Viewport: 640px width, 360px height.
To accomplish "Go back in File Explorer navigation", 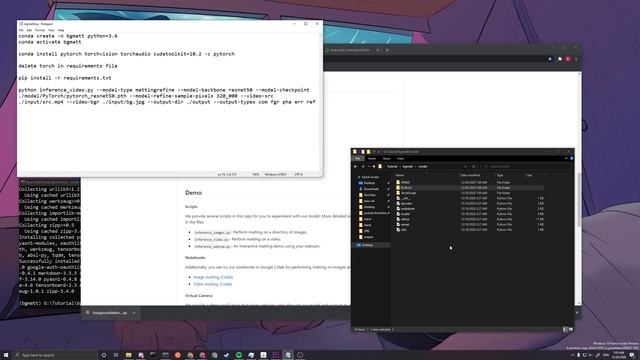I will 356,167.
